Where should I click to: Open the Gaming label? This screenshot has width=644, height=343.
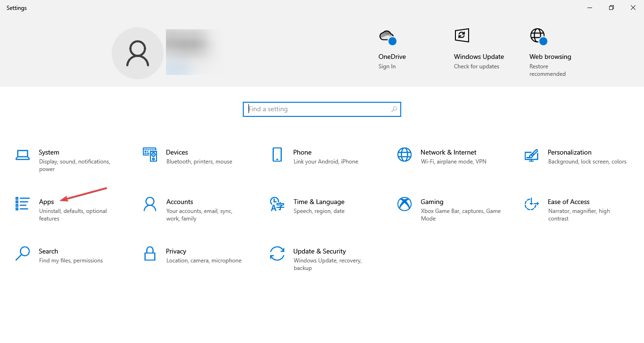point(432,202)
